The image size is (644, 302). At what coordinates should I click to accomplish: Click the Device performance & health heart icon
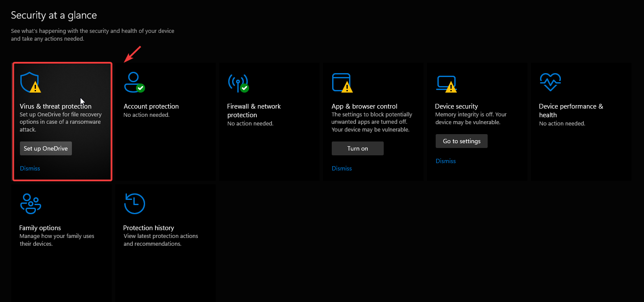click(x=550, y=82)
